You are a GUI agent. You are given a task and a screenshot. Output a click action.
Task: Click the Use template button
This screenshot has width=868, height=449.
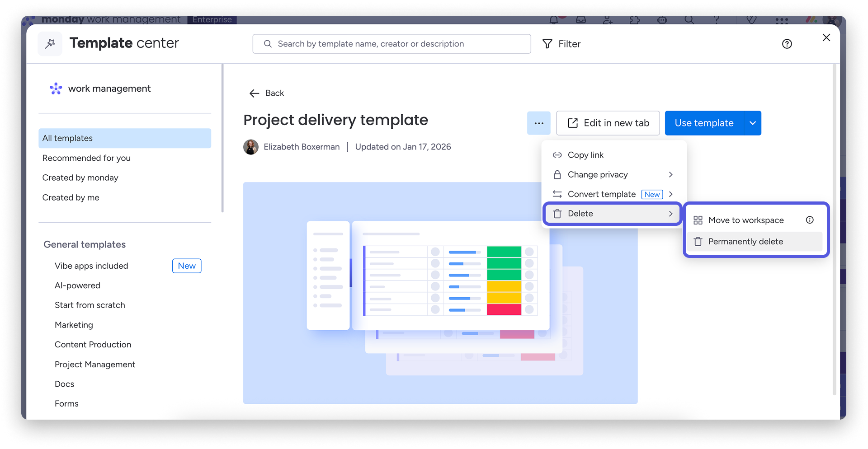pyautogui.click(x=703, y=123)
